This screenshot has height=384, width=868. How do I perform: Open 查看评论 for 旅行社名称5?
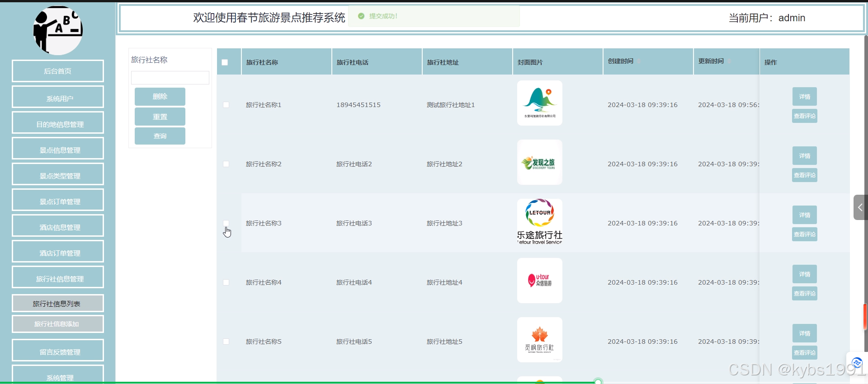pyautogui.click(x=805, y=353)
